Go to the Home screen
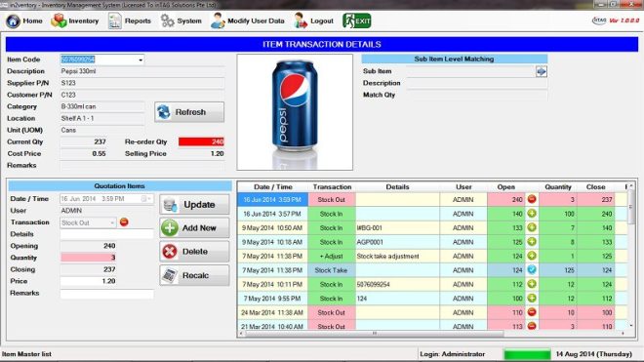This screenshot has width=644, height=362. click(23, 20)
